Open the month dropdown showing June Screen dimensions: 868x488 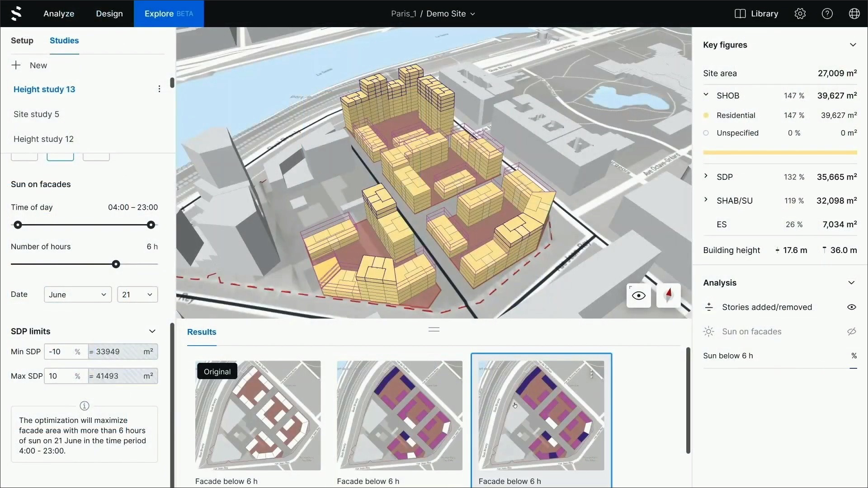pyautogui.click(x=78, y=295)
